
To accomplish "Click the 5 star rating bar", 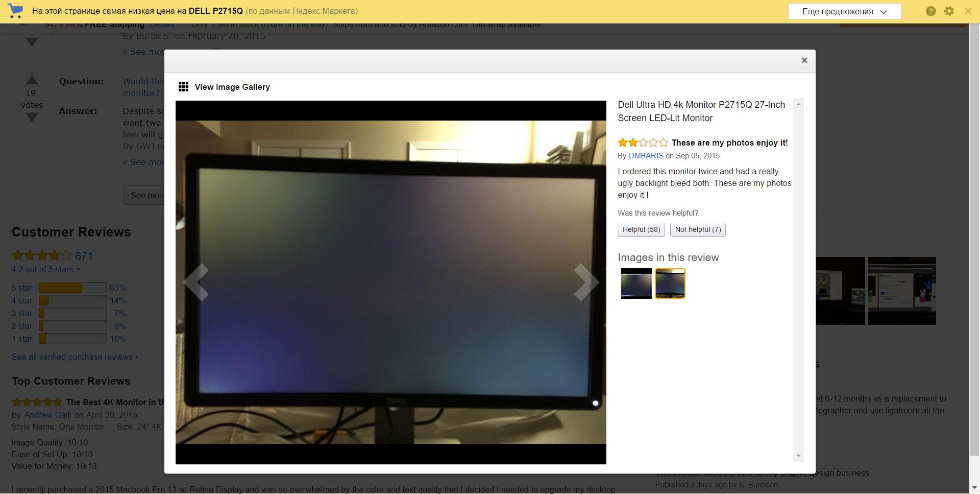I will [x=72, y=288].
